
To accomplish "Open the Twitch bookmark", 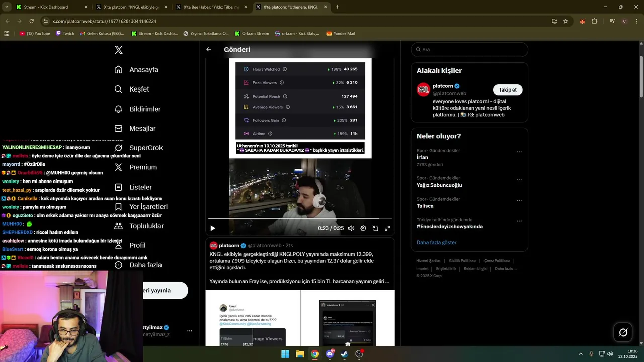I will pos(65,34).
